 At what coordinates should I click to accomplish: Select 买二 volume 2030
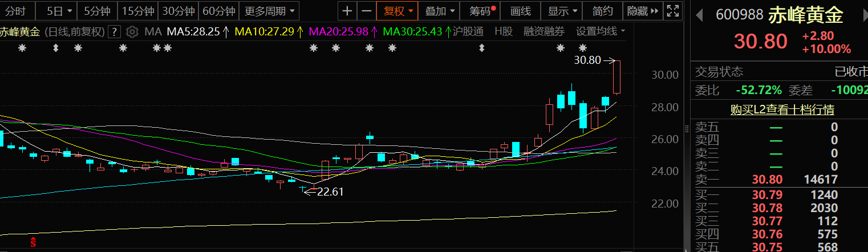[824, 208]
